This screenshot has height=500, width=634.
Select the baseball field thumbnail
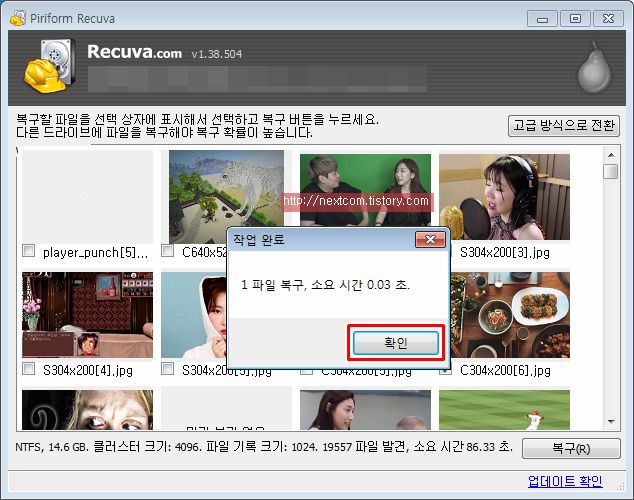[504, 410]
